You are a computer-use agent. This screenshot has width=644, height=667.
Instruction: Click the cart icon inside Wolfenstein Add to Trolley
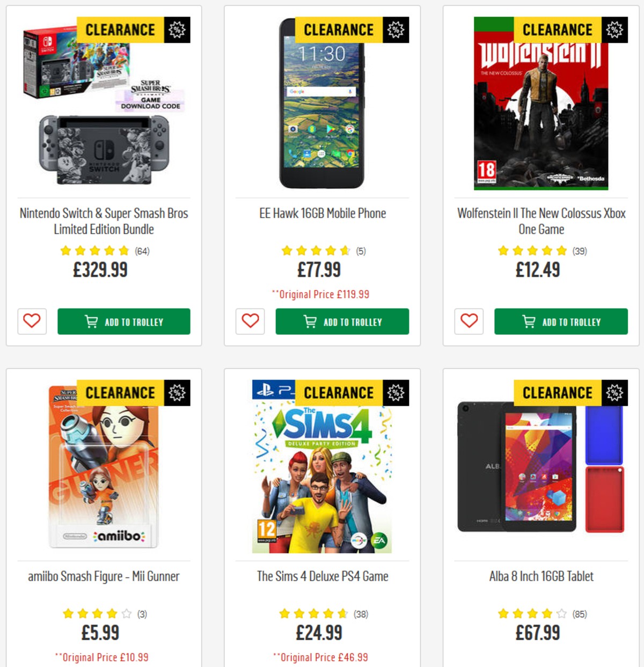click(x=529, y=322)
